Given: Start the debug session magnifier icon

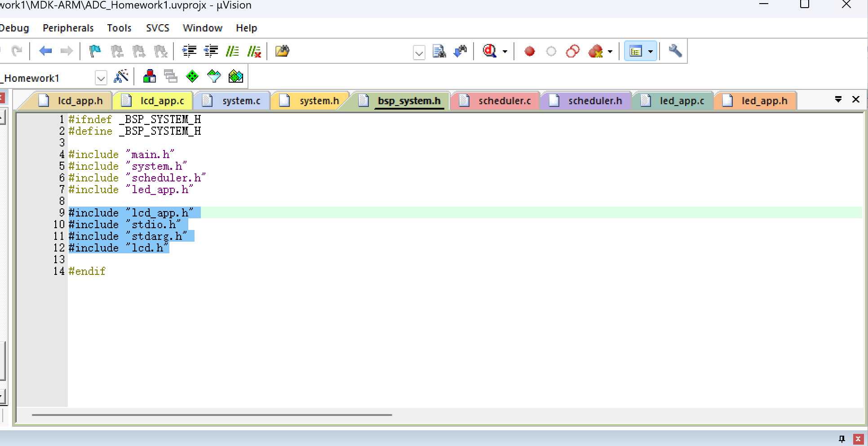Looking at the screenshot, I should [x=490, y=51].
